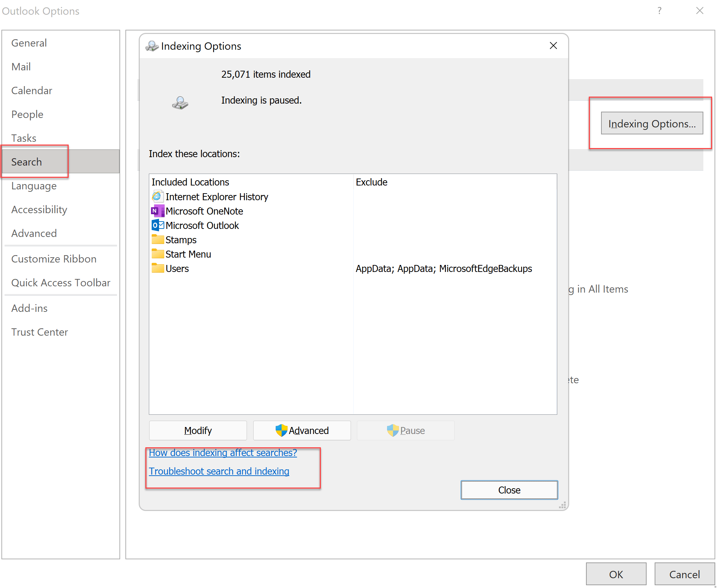The width and height of the screenshot is (717, 588).
Task: Click the Stamps folder icon
Action: 157,240
